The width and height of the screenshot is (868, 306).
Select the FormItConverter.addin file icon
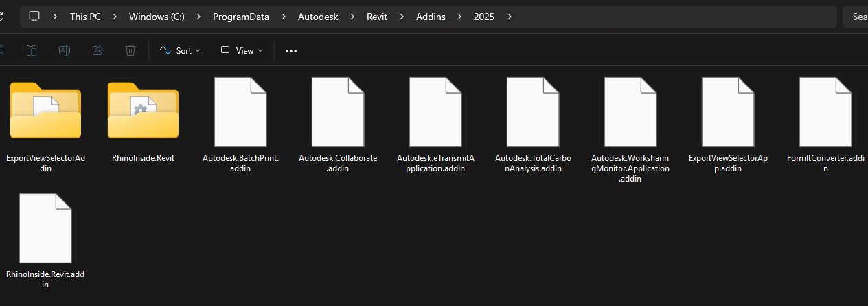coord(825,111)
